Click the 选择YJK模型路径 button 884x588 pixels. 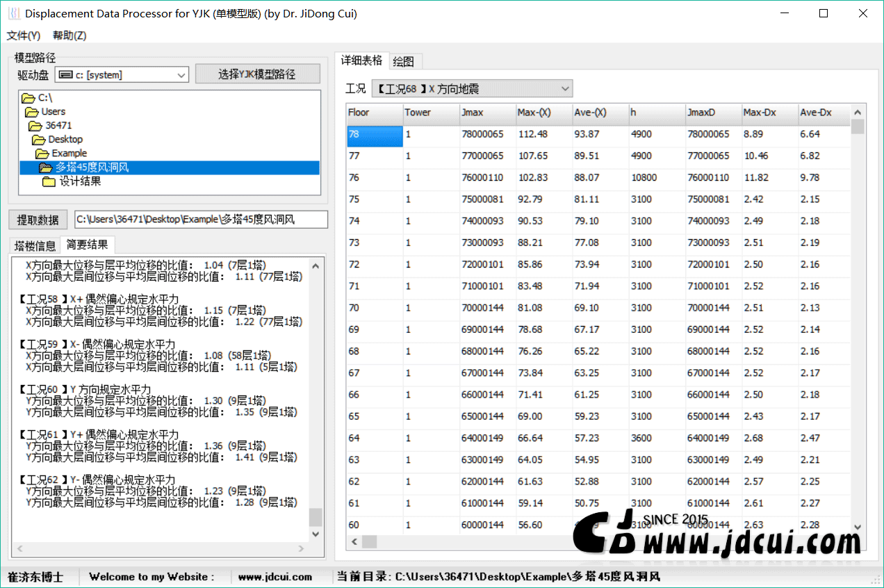(257, 74)
